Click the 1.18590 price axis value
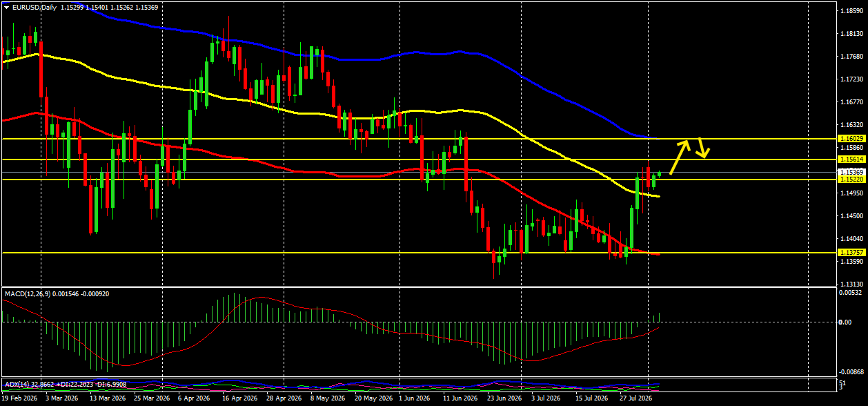Viewport: 868px width, 406px height. [x=852, y=11]
